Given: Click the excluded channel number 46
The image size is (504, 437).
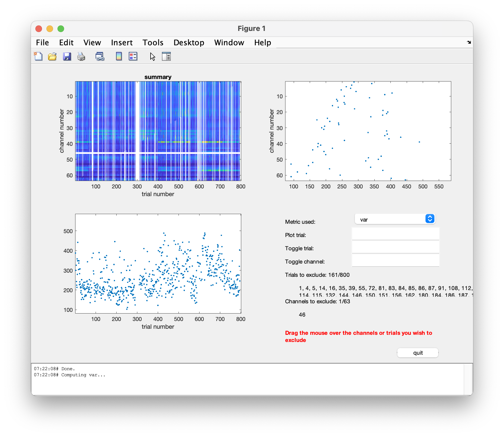Looking at the screenshot, I should click(302, 315).
